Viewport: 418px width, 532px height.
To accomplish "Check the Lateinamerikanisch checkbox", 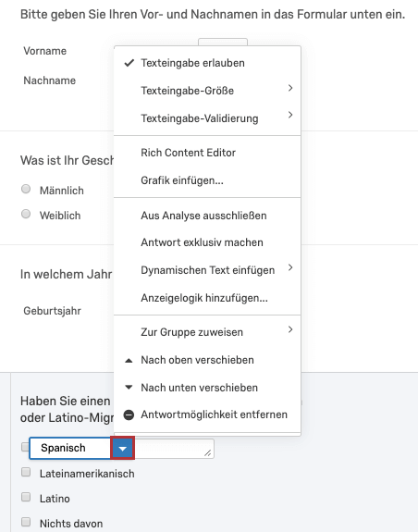I will 26,472.
